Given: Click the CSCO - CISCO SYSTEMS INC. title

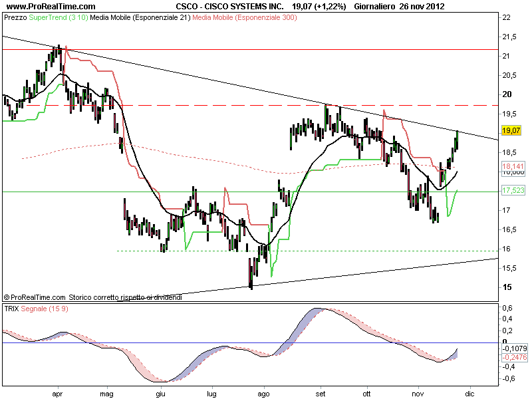Looking at the screenshot, I should pos(229,6).
